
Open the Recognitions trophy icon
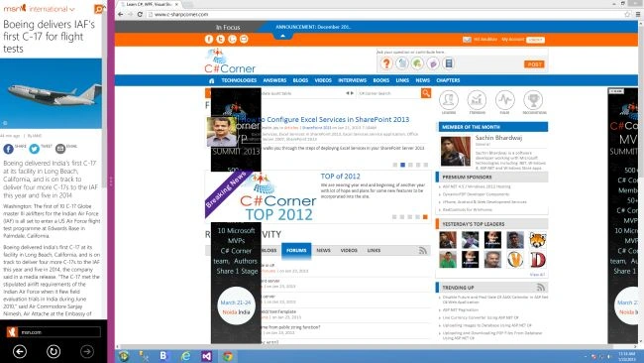tap(533, 100)
